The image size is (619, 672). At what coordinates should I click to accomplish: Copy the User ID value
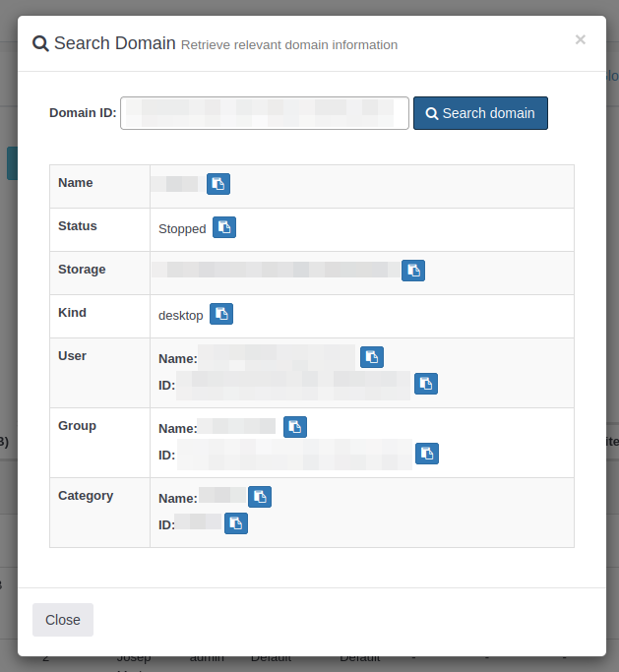(425, 384)
